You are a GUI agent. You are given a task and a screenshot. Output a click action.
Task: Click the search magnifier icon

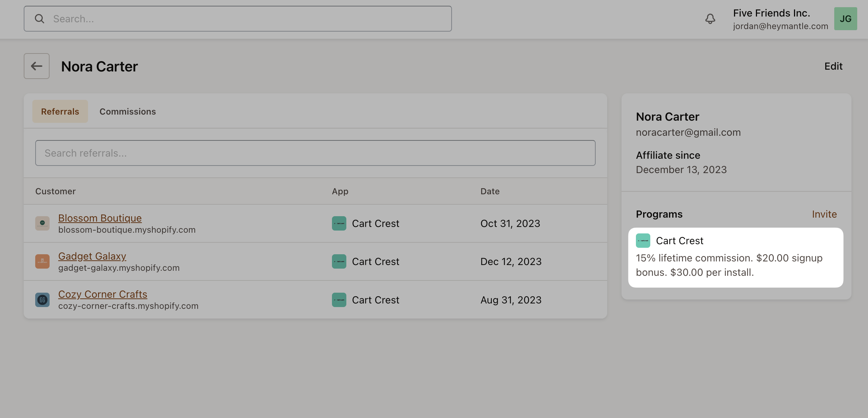click(x=40, y=18)
